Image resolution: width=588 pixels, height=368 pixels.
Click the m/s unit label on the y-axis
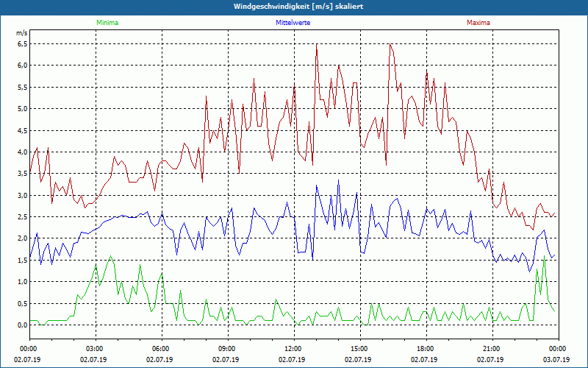22,33
